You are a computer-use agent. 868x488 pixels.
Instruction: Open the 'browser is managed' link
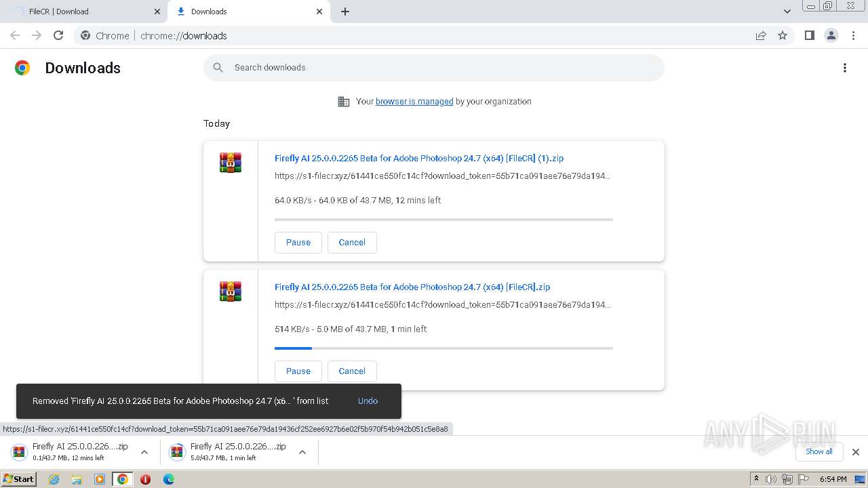[x=414, y=102]
